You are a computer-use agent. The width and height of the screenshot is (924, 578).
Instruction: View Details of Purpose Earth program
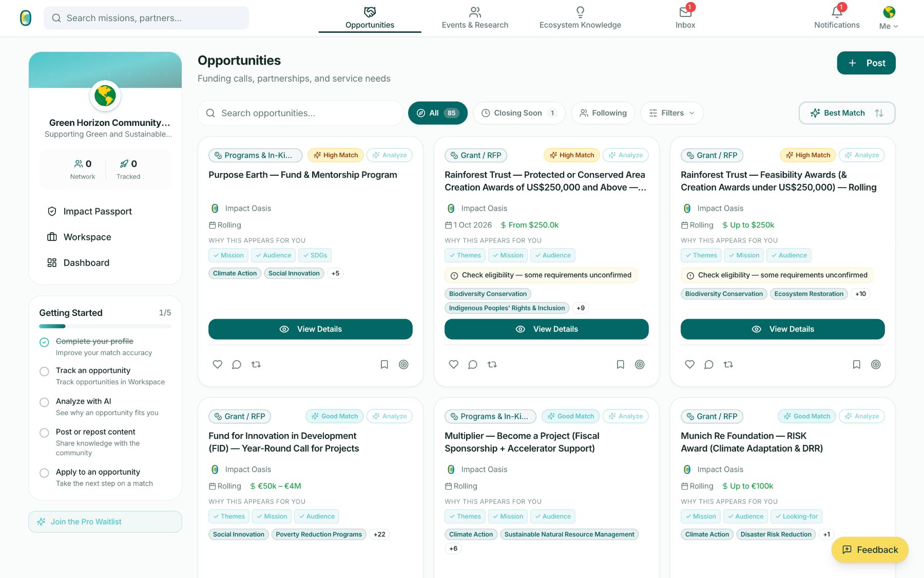tap(311, 329)
